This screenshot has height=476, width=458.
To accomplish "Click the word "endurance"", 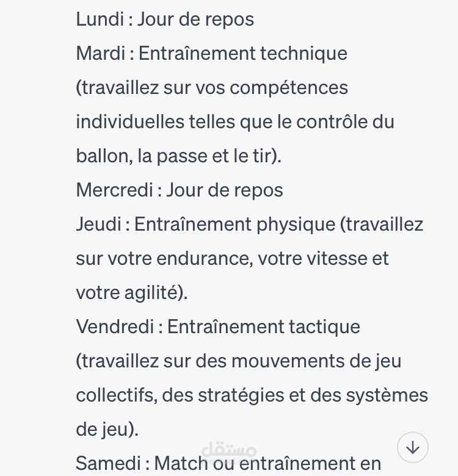I will [x=205, y=259].
